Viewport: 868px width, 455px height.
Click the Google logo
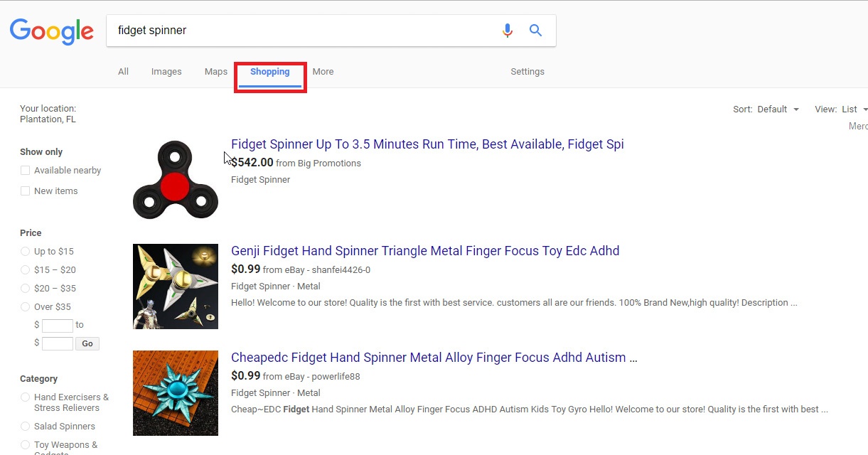[x=52, y=32]
